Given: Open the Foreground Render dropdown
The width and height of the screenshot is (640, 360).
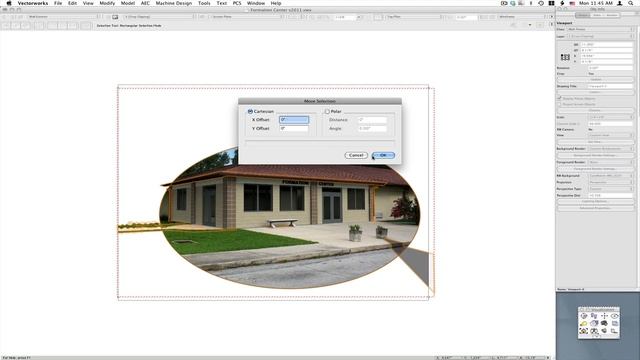Looking at the screenshot, I should pyautogui.click(x=611, y=162).
